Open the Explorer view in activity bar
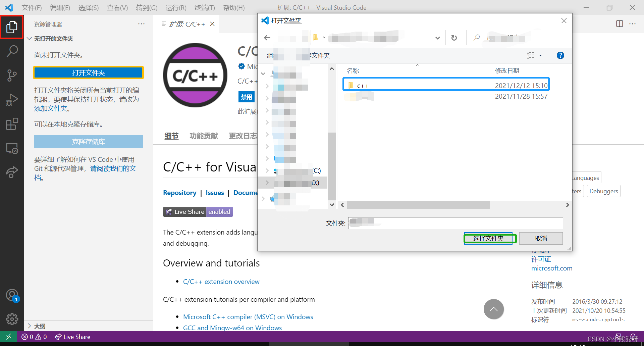This screenshot has height=346, width=644. (x=12, y=27)
